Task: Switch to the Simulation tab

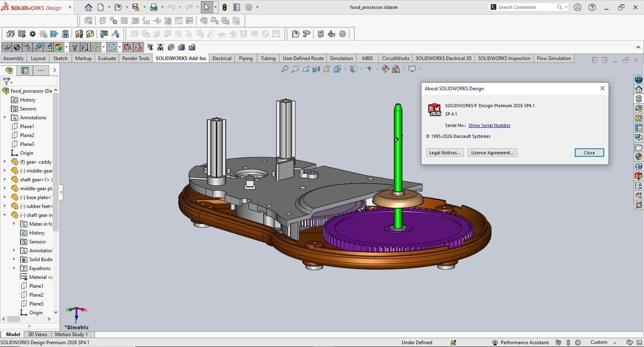Action: tap(341, 58)
